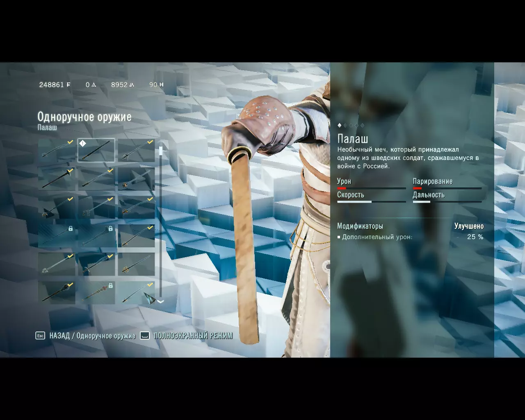Click the lock icon on the fourth row's first weapon

pyautogui.click(x=71, y=228)
